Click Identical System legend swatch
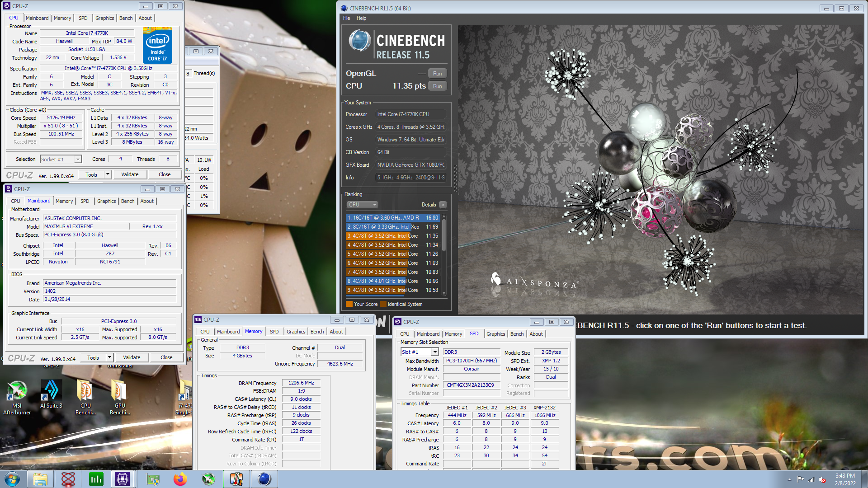 coord(383,304)
